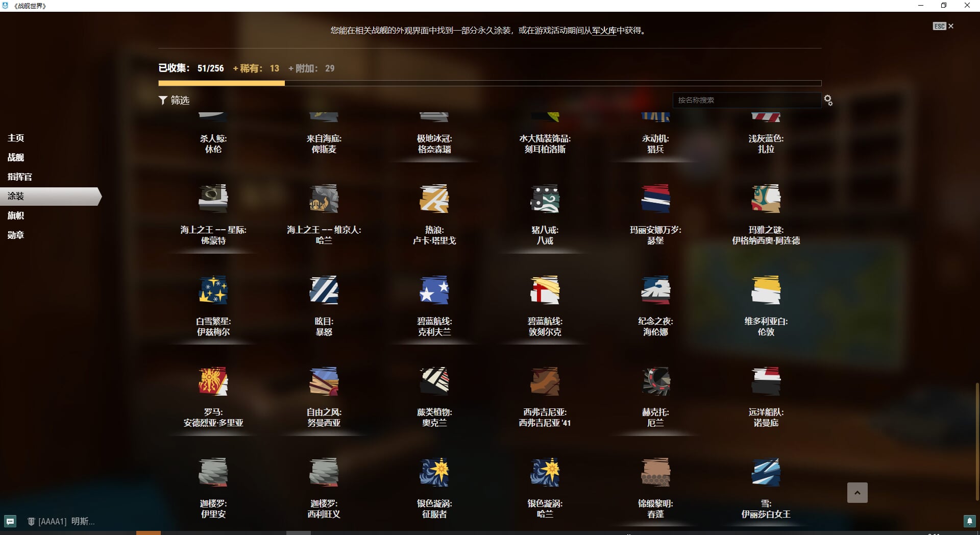The image size is (980, 535).
Task: Click the 纪念之夜 eagle camouflage icon
Action: tap(655, 290)
